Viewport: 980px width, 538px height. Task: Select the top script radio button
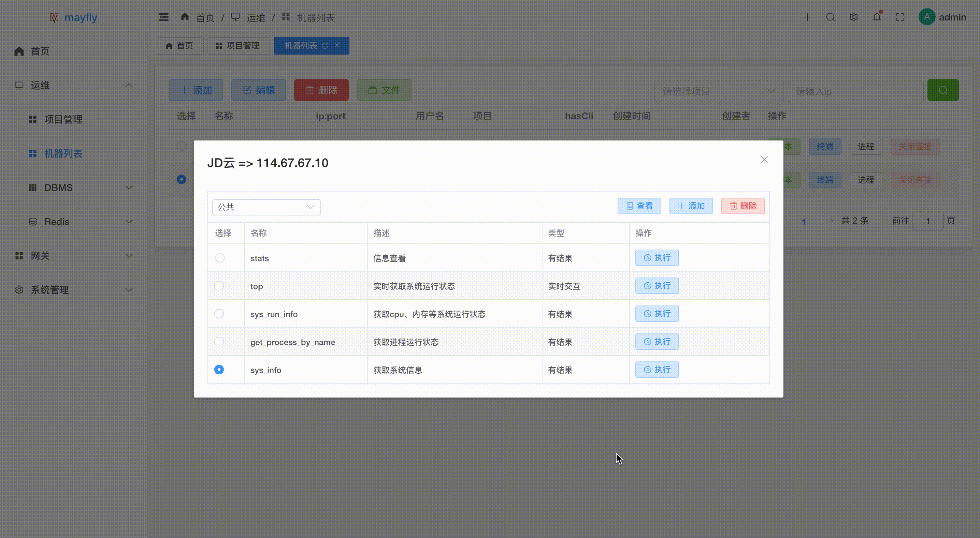(x=219, y=286)
